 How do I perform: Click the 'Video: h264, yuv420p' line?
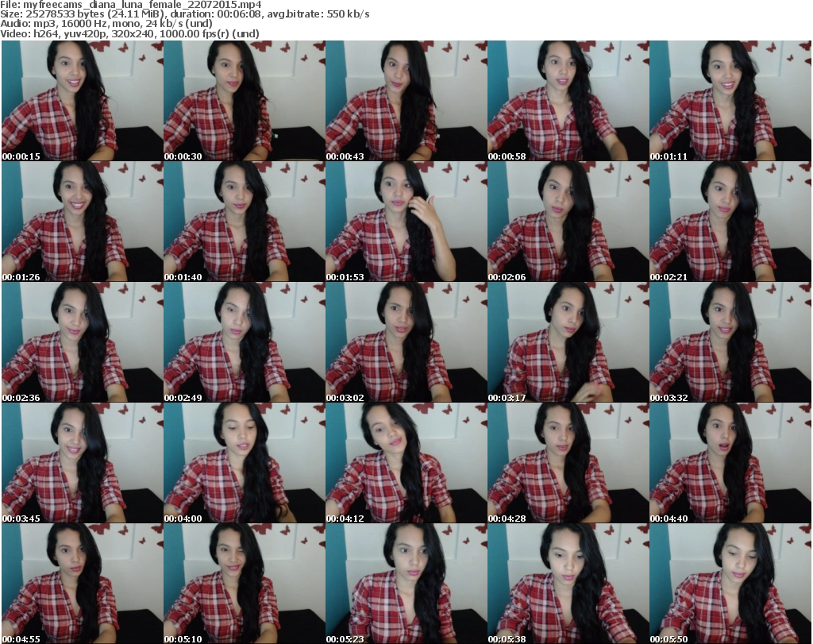coord(129,33)
